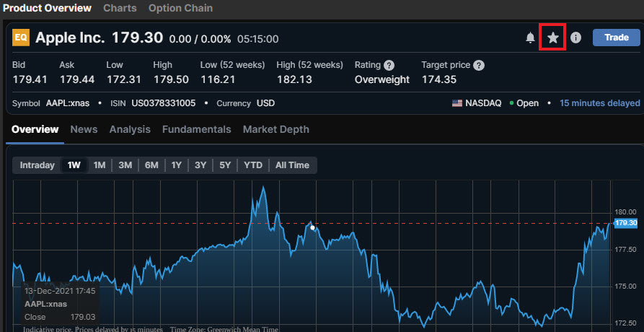
Task: Click the NASDAQ US flag icon
Action: [x=457, y=103]
